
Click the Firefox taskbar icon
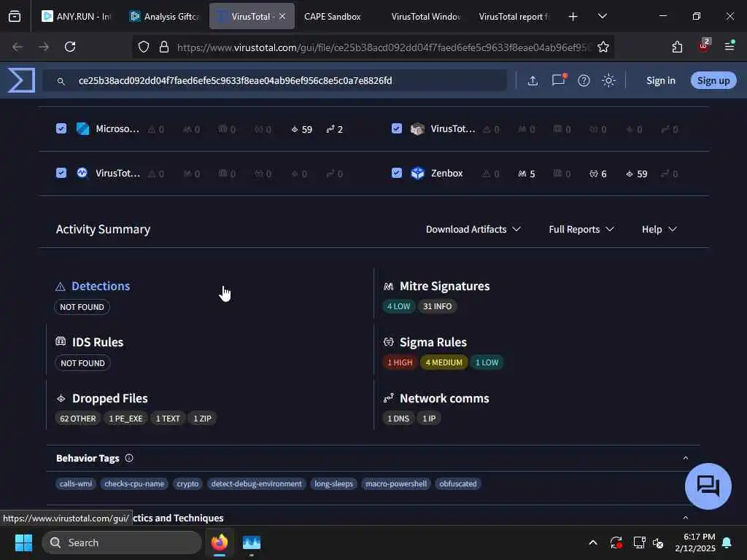point(220,542)
